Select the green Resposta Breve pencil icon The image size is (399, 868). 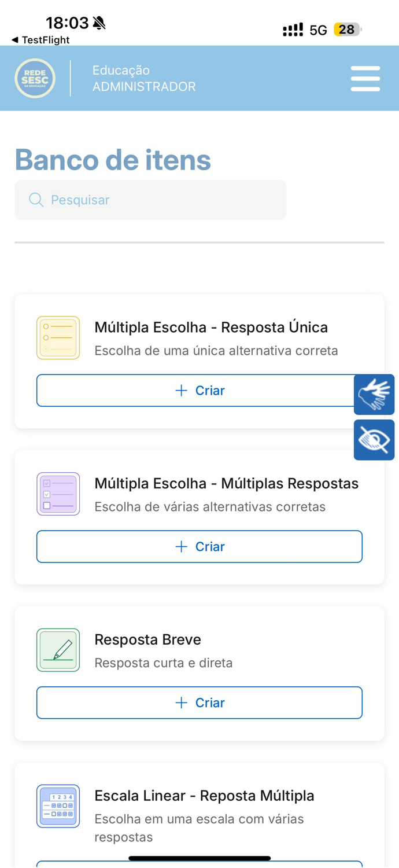point(58,649)
